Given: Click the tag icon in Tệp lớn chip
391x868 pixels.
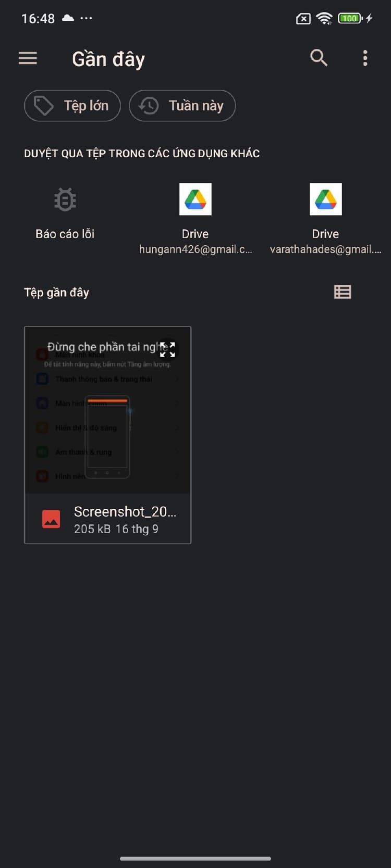Looking at the screenshot, I should point(44,106).
